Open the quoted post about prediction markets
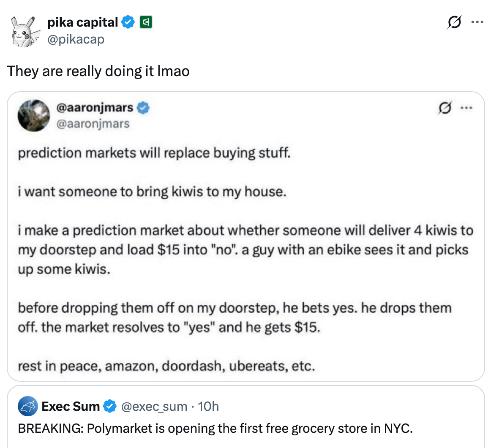The width and height of the screenshot is (491, 448). pyautogui.click(x=245, y=249)
